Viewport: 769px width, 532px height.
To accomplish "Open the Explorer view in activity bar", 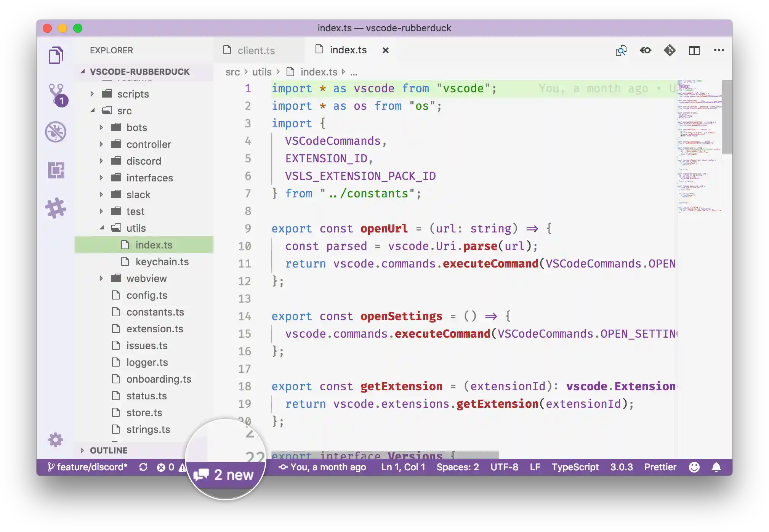I will click(x=56, y=55).
